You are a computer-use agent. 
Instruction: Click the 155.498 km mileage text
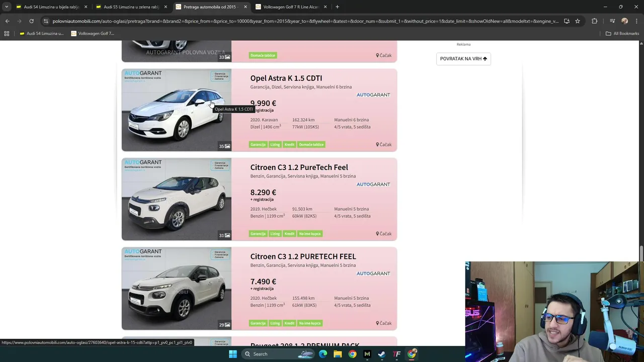(x=303, y=298)
